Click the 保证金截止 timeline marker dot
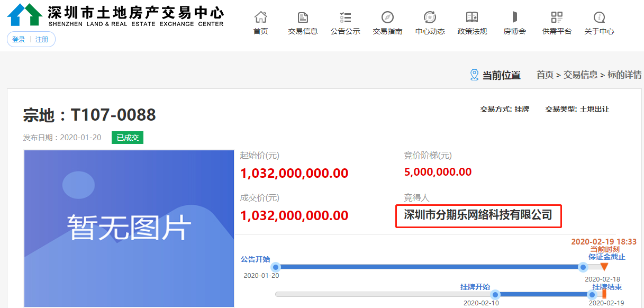This screenshot has height=308, width=644. 583,267
